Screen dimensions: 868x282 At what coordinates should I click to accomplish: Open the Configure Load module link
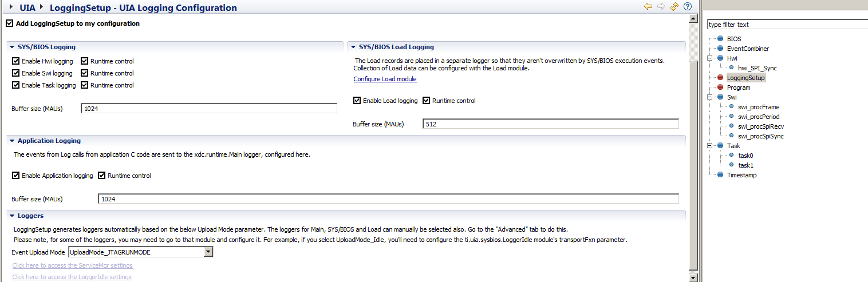pos(385,79)
